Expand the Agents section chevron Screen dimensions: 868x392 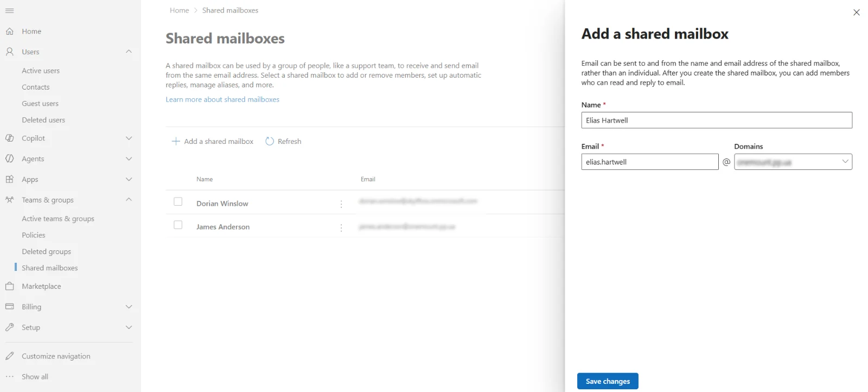(129, 159)
